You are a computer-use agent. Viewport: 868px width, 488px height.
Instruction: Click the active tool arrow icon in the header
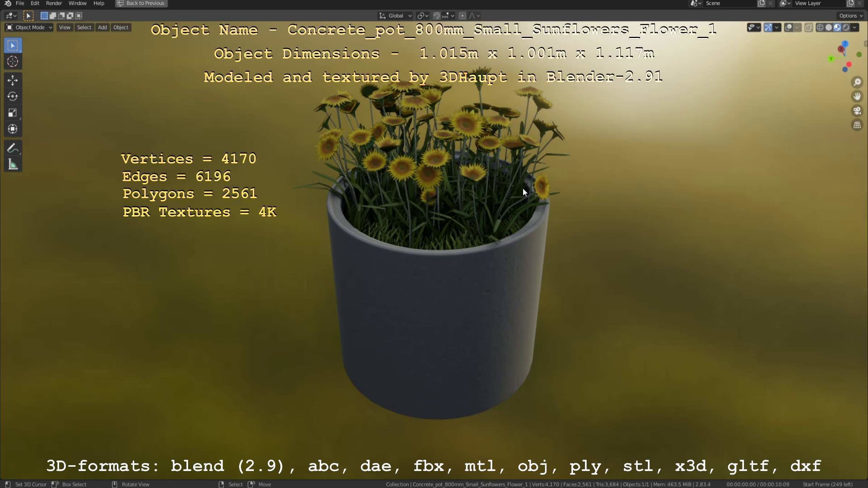point(28,16)
